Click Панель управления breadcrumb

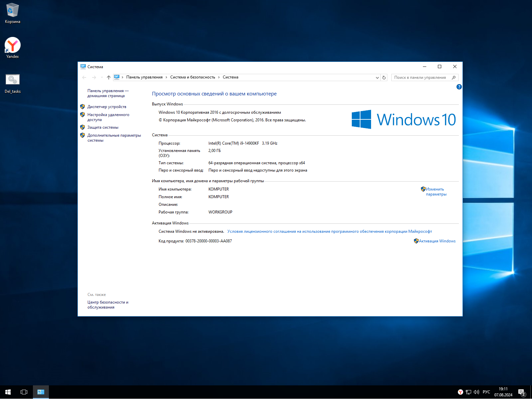pos(144,77)
